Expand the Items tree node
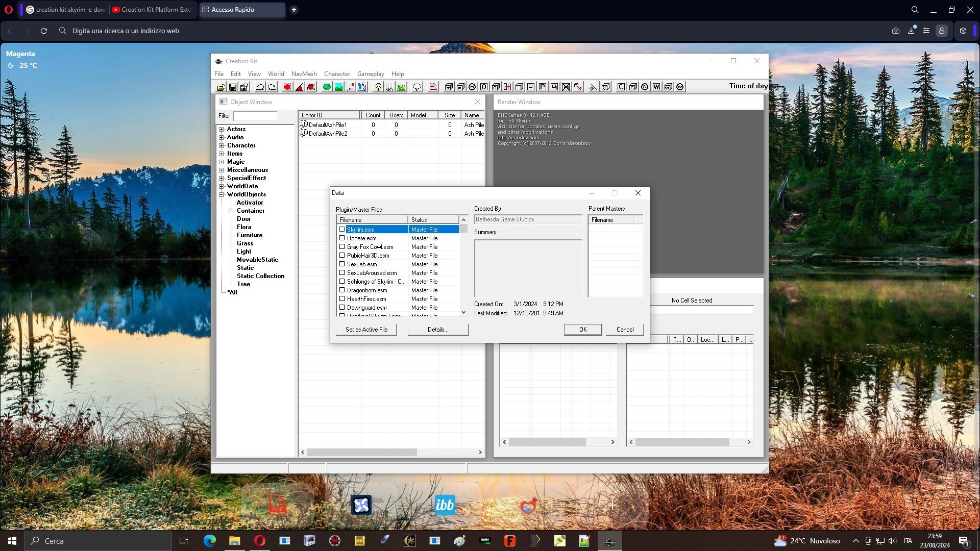The height and width of the screenshot is (551, 980). pyautogui.click(x=222, y=154)
